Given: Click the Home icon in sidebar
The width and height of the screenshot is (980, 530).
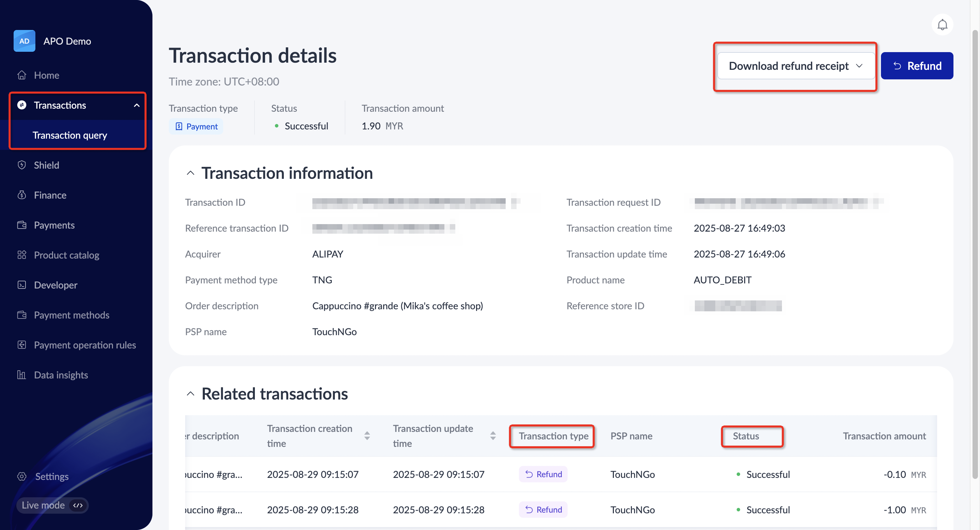Looking at the screenshot, I should (x=22, y=75).
